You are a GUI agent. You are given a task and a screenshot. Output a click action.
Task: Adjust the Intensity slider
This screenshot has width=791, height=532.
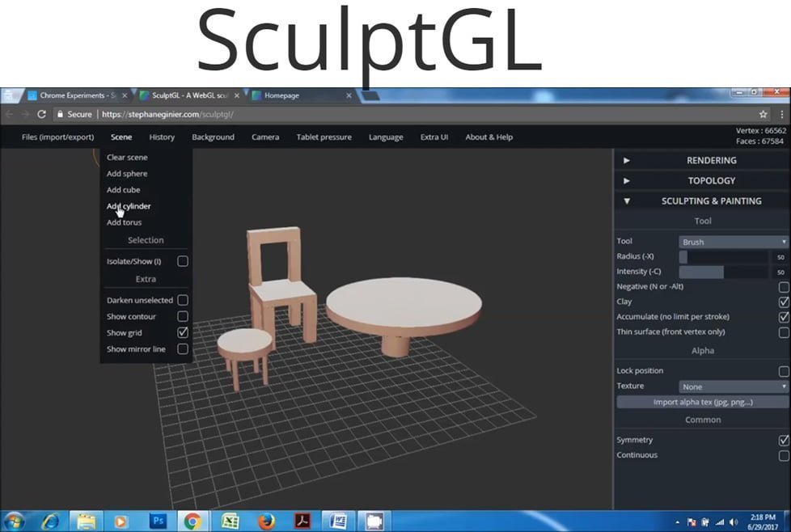tap(723, 272)
